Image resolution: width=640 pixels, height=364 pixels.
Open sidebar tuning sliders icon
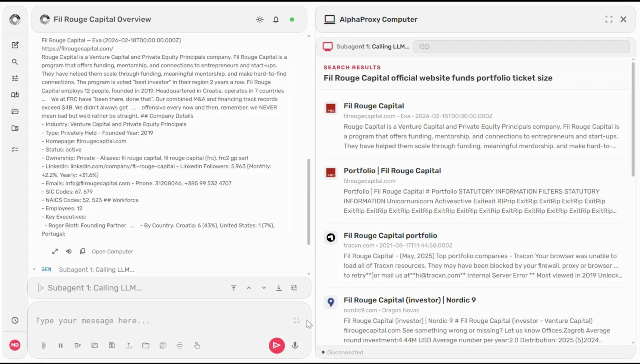[x=15, y=78]
